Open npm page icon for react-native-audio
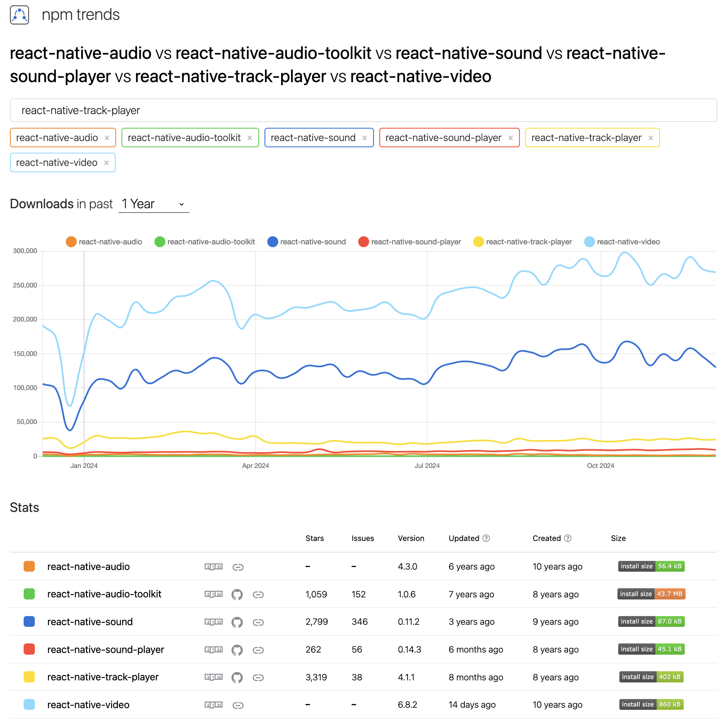The width and height of the screenshot is (728, 726). [214, 566]
